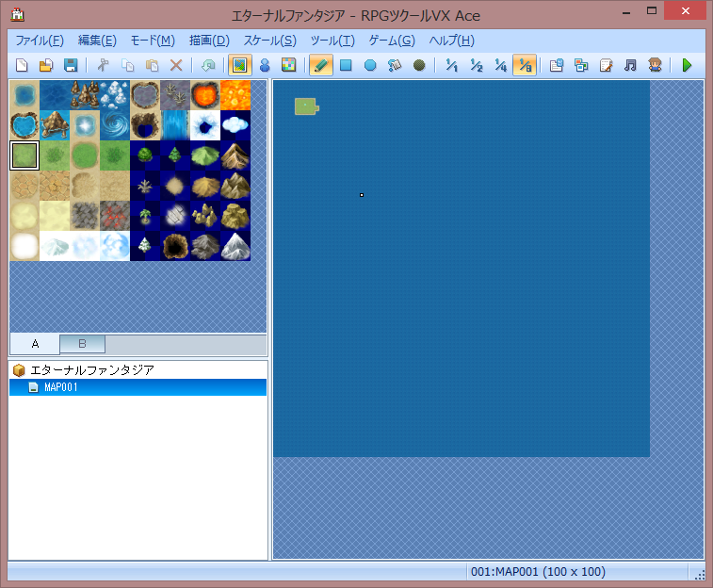Select the エターナルファンタジア project root
This screenshot has width=713, height=588.
point(92,370)
